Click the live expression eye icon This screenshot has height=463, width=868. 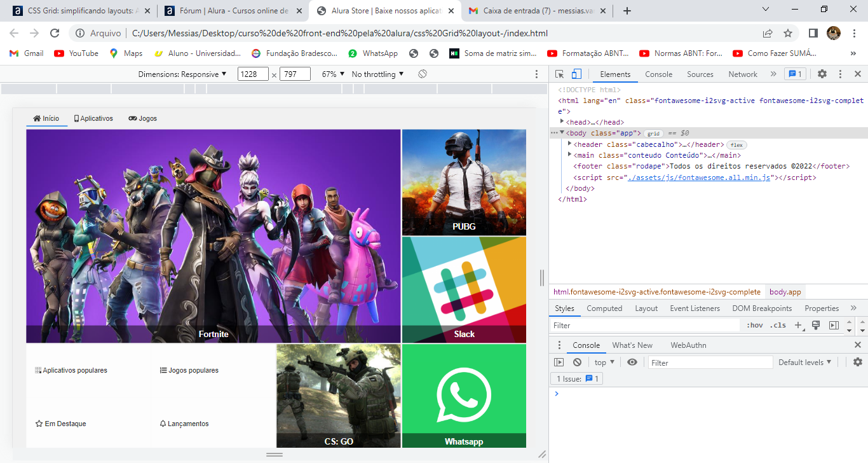click(632, 363)
